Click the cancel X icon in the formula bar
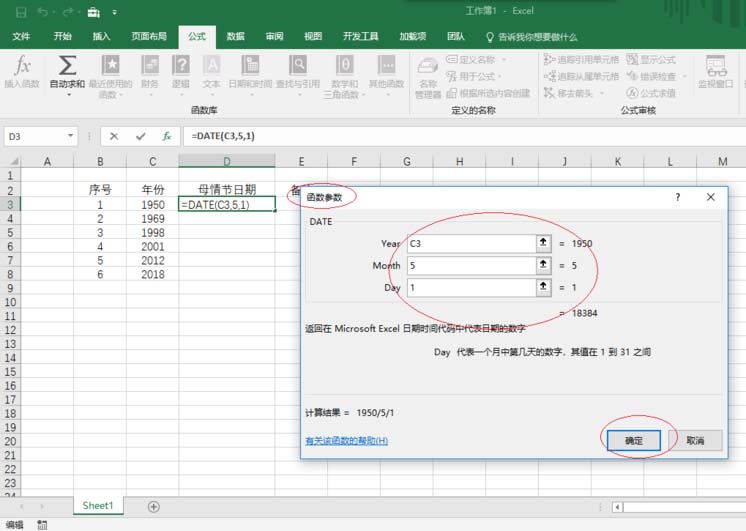Viewport: 746px width, 531px height. click(115, 136)
